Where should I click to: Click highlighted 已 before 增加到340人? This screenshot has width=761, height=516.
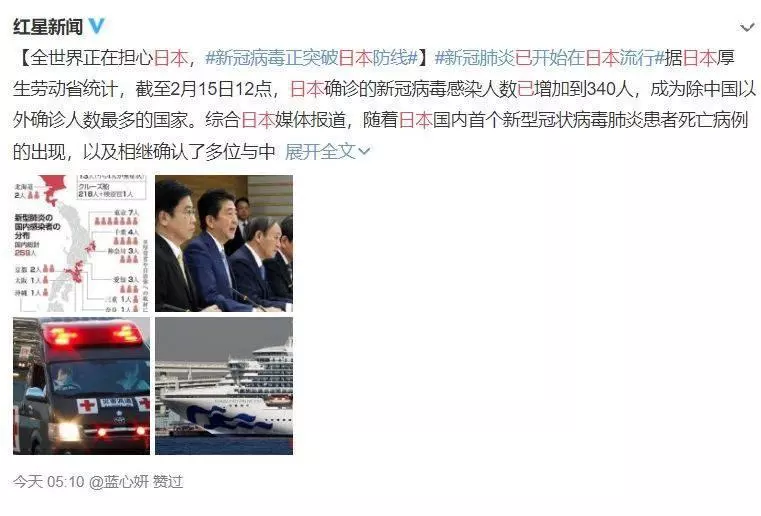(525, 89)
